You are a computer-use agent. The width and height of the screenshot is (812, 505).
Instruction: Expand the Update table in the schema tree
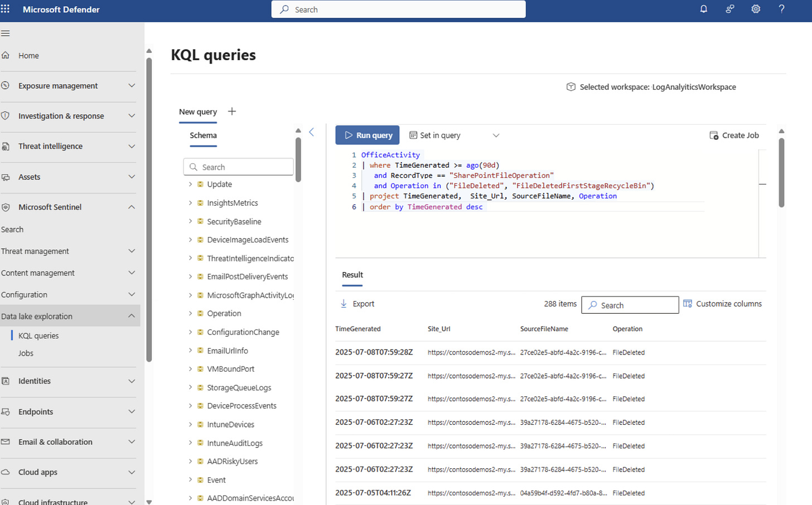(x=190, y=184)
